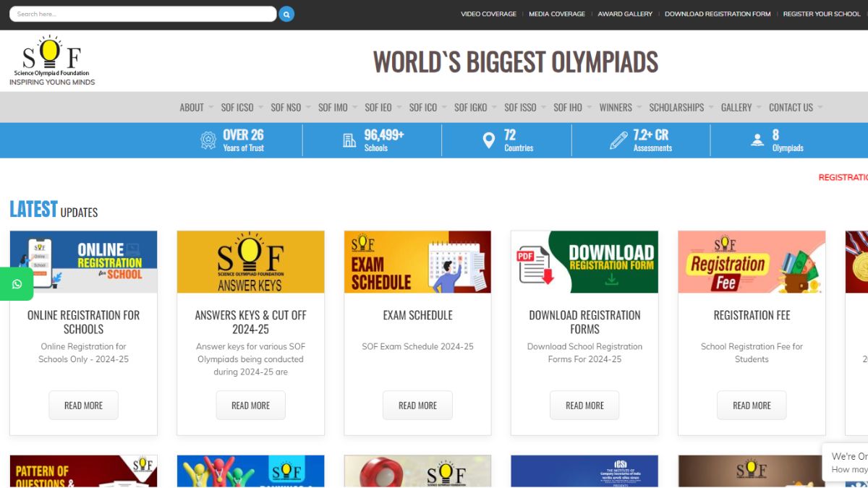This screenshot has width=868, height=488.
Task: Click Read More under Online Registration for Schools
Action: coord(83,406)
